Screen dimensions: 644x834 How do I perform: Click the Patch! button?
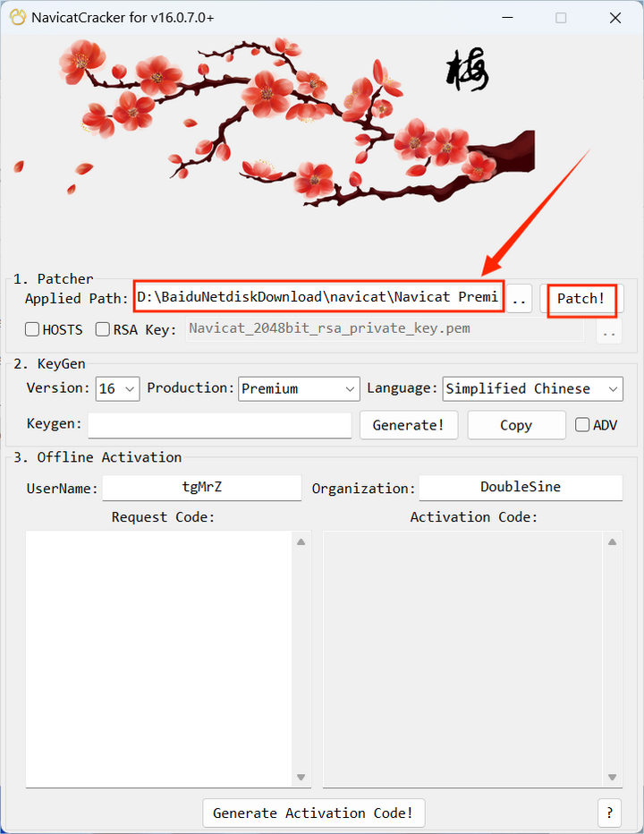point(581,298)
